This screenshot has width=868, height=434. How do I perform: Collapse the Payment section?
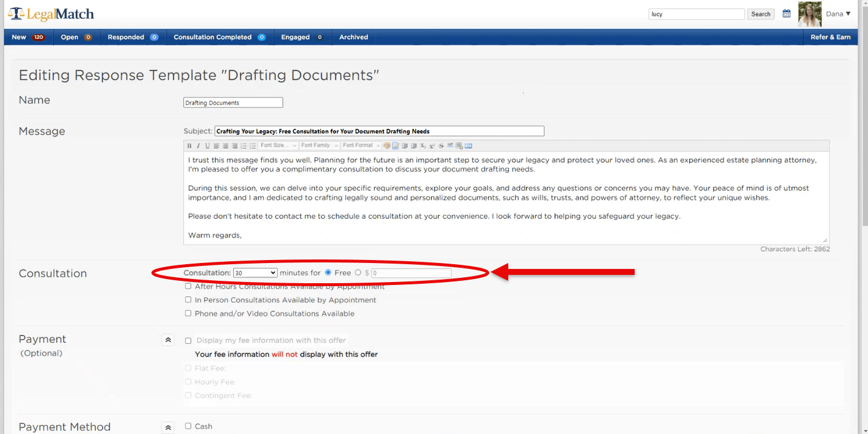point(168,340)
